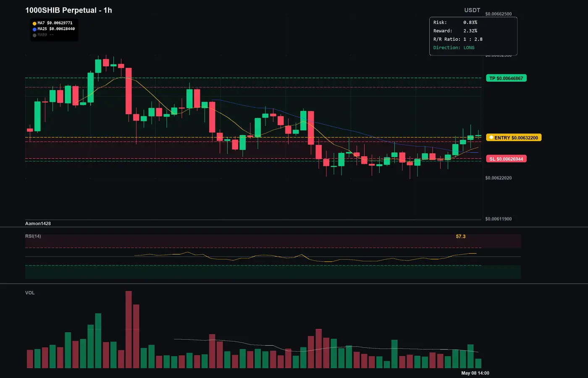The height and width of the screenshot is (378, 588).
Task: Click the tallest red volume bar
Action: 129,330
